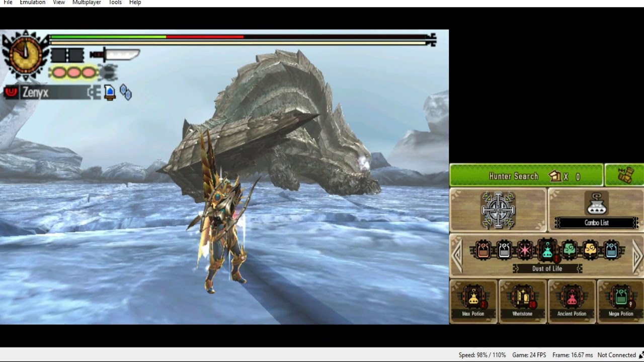Click the green health bar
This screenshot has height=362, width=644.
pos(108,37)
